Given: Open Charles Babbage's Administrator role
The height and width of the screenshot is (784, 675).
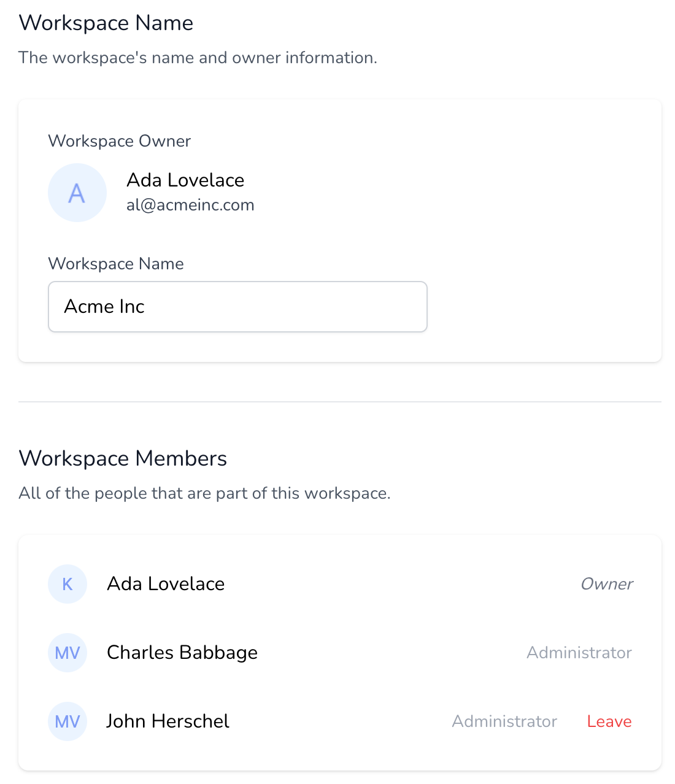Looking at the screenshot, I should tap(579, 653).
